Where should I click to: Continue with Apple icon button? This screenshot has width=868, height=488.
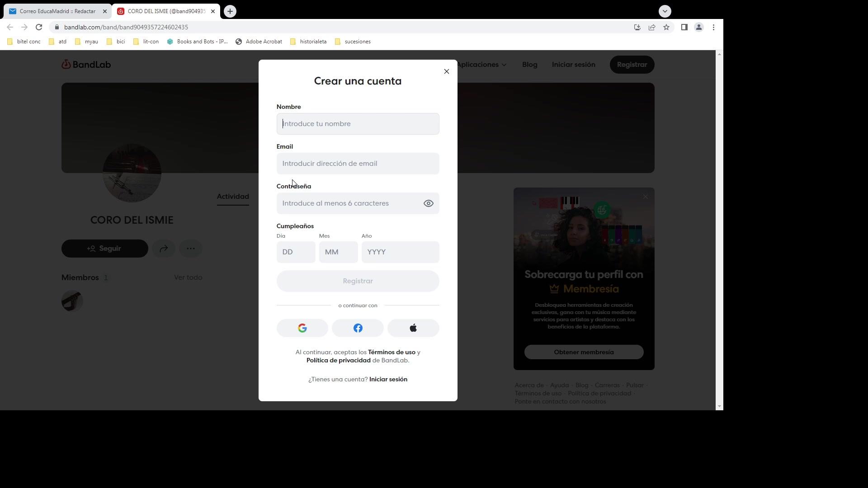pos(413,328)
